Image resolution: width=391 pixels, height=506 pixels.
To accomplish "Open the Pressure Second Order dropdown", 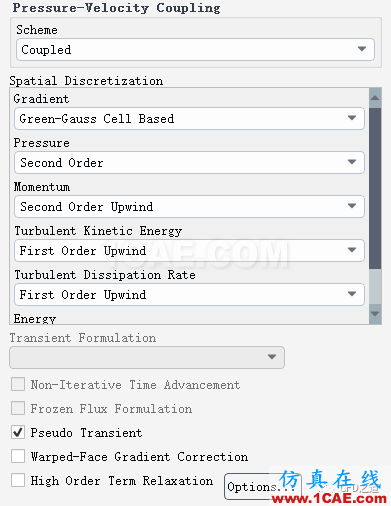I will point(189,162).
